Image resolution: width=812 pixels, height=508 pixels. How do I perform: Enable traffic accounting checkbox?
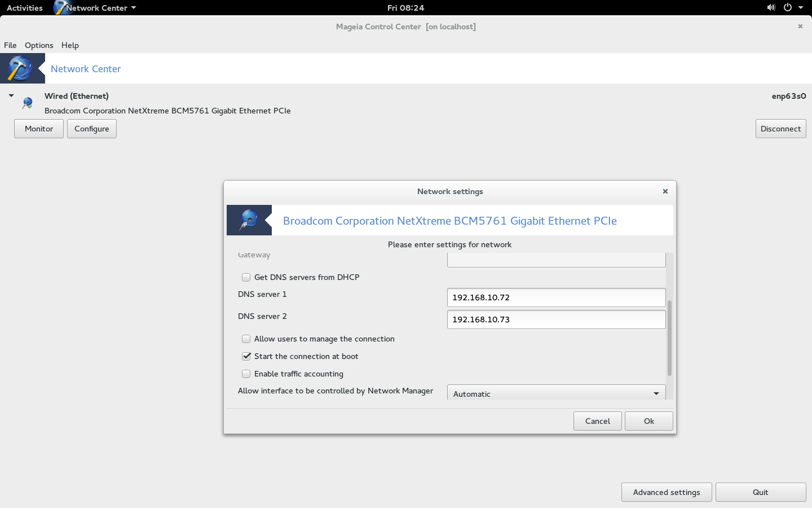click(x=246, y=374)
